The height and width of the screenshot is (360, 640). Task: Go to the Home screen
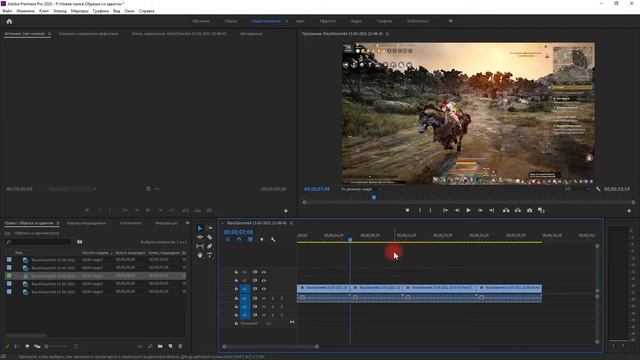[9, 21]
